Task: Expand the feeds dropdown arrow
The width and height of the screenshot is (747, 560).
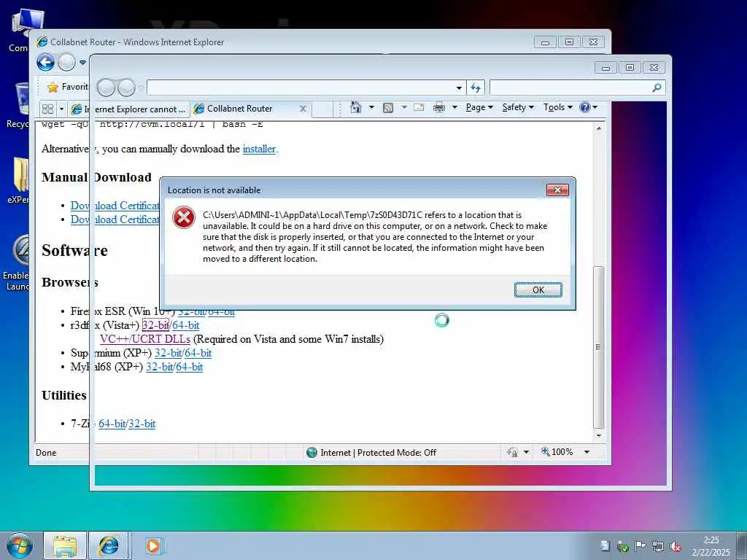Action: tap(404, 107)
